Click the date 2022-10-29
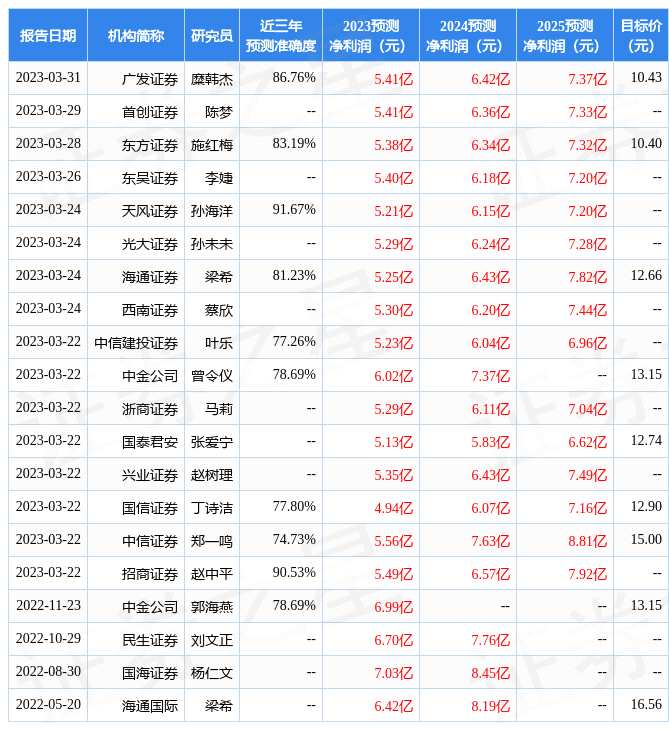The height and width of the screenshot is (730, 669). (x=48, y=639)
